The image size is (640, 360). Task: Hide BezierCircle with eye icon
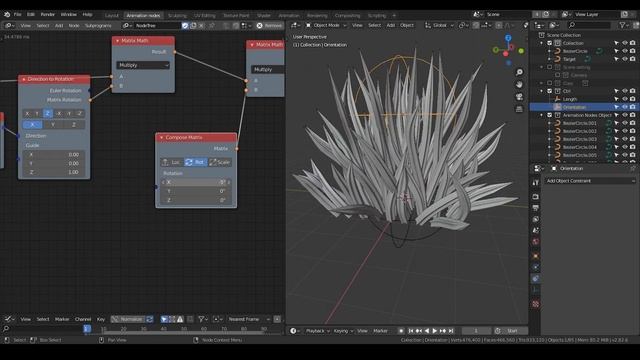coord(624,51)
